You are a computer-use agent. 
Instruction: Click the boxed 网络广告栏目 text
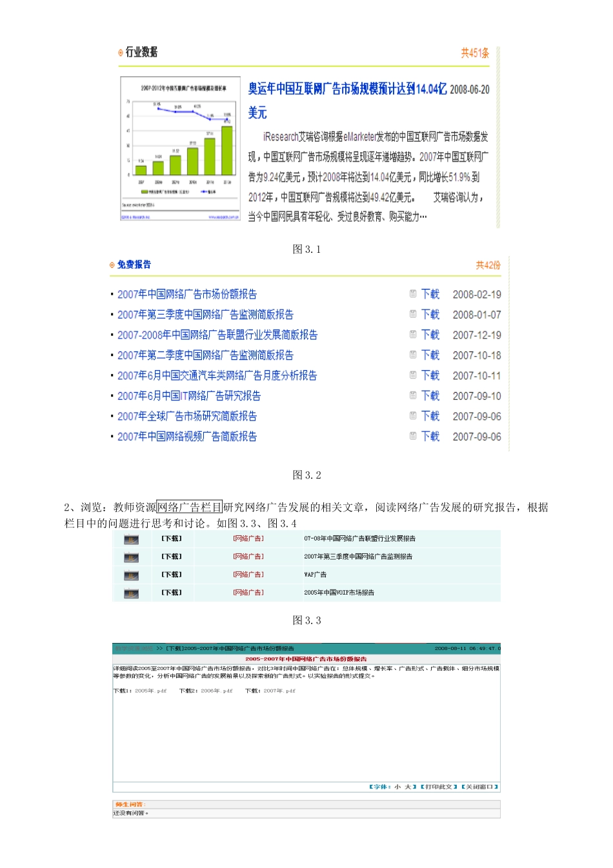click(190, 508)
